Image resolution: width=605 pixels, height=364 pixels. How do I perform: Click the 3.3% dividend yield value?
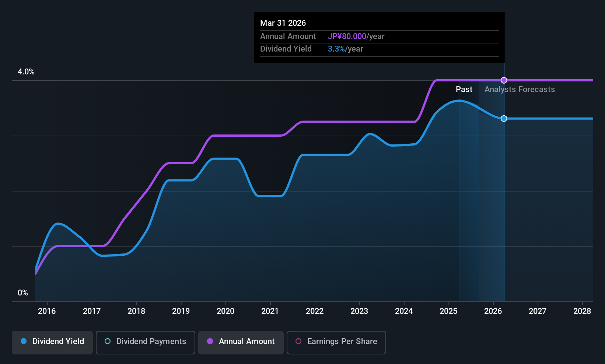point(336,49)
